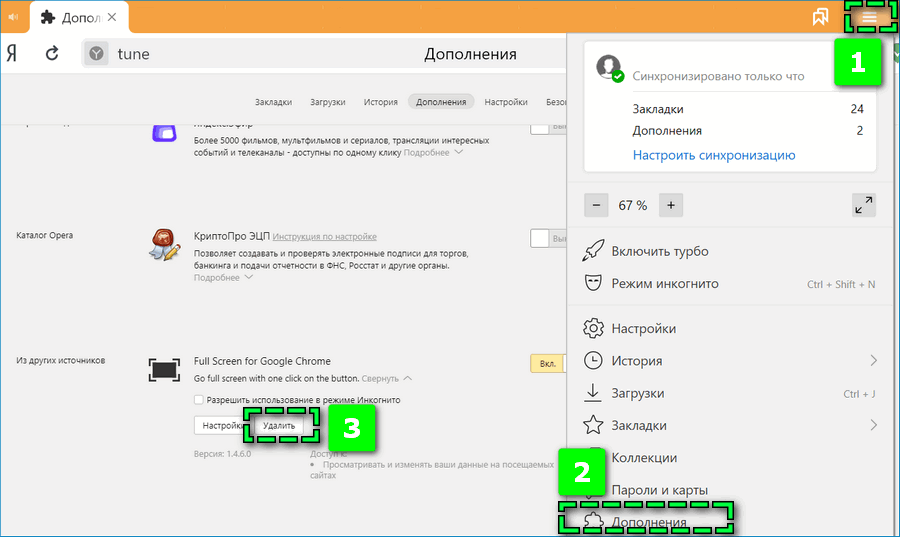Click the Full Screen extension icon

click(x=164, y=370)
